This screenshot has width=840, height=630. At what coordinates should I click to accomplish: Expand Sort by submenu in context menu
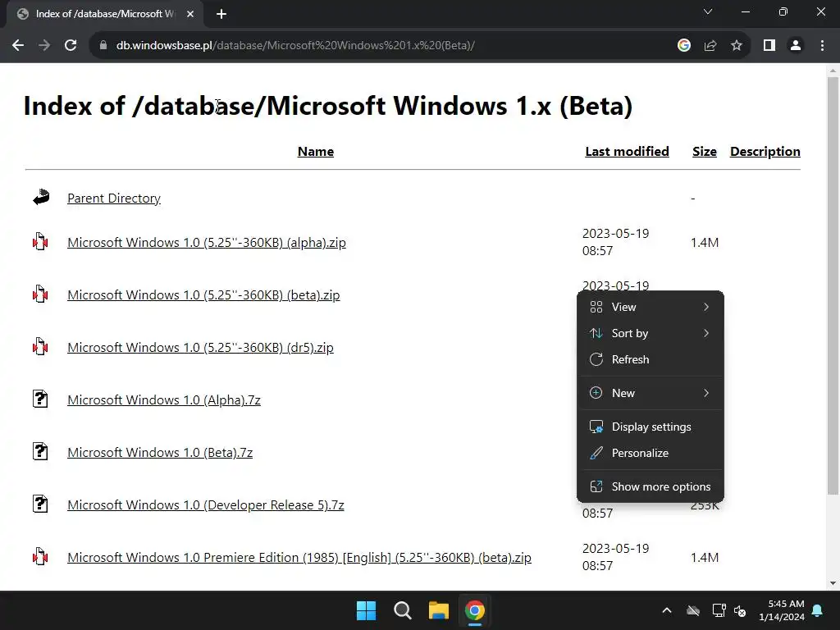pyautogui.click(x=651, y=333)
